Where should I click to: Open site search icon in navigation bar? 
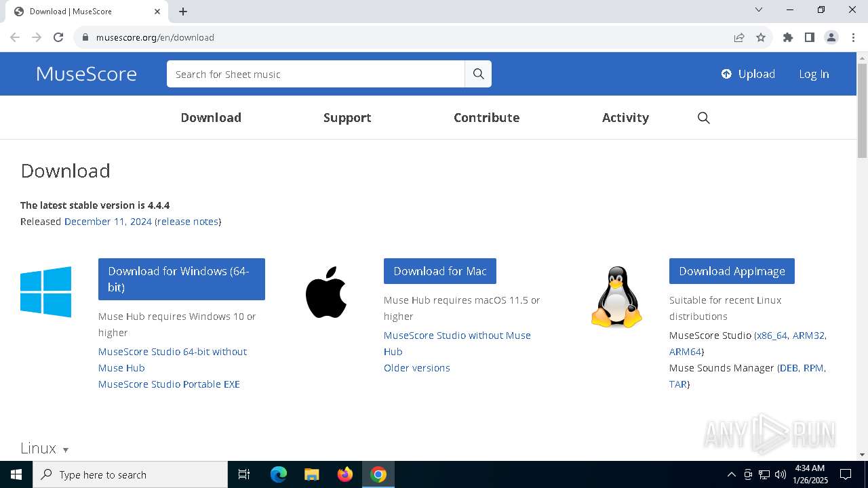click(x=704, y=118)
